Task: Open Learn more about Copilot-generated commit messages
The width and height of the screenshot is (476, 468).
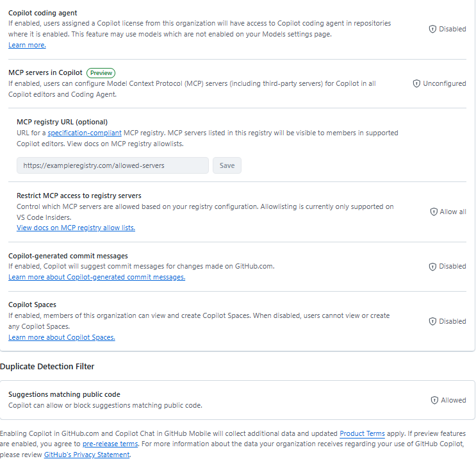Action: tap(97, 277)
